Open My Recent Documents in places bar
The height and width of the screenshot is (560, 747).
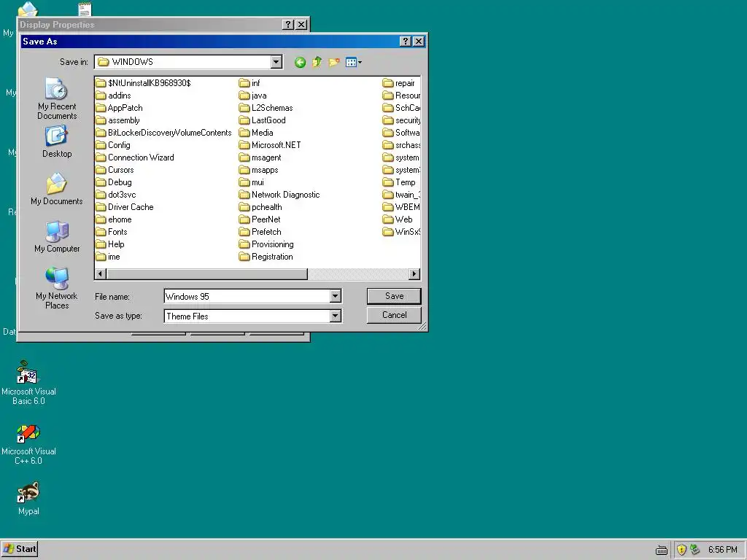point(57,98)
